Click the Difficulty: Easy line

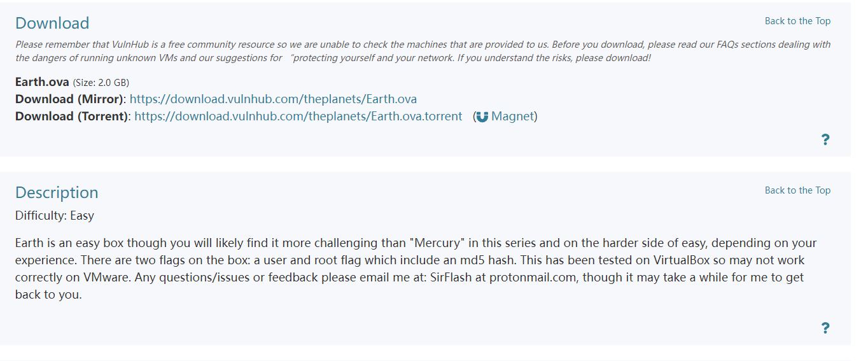coord(55,215)
